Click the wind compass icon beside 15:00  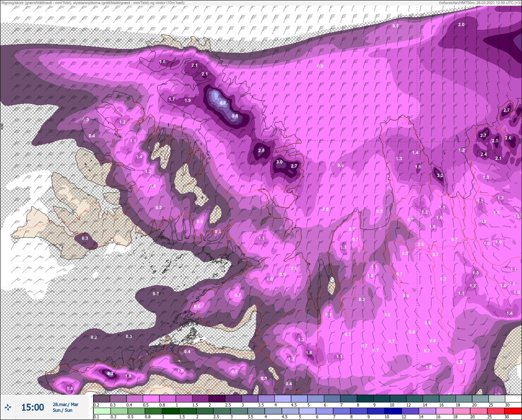tap(8, 407)
